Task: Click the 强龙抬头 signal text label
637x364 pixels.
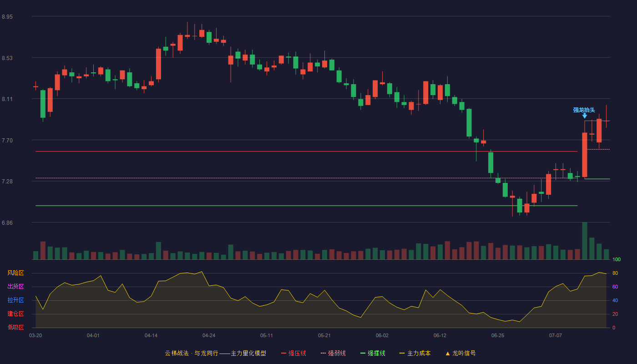Action: click(x=584, y=110)
